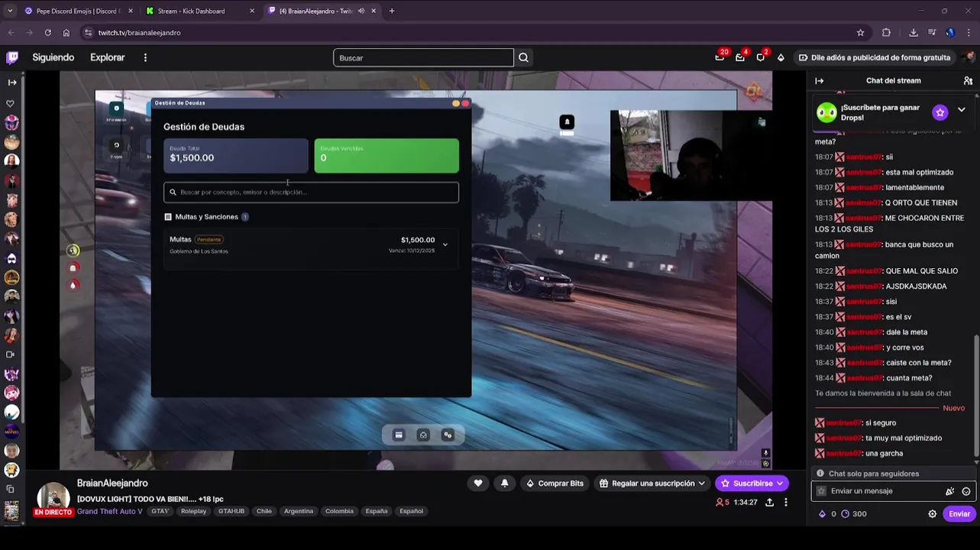This screenshot has height=550, width=980.
Task: Focus the Twitch Buscar search field
Action: tap(423, 57)
